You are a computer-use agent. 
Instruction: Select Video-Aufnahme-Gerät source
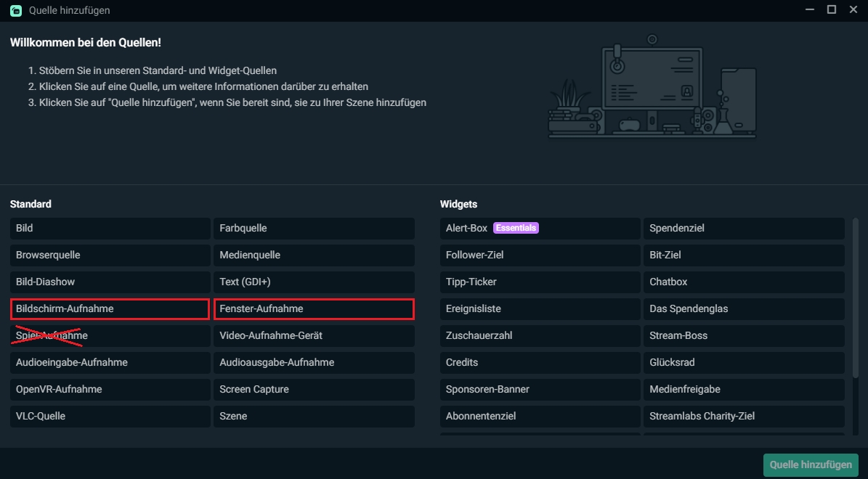pyautogui.click(x=314, y=335)
